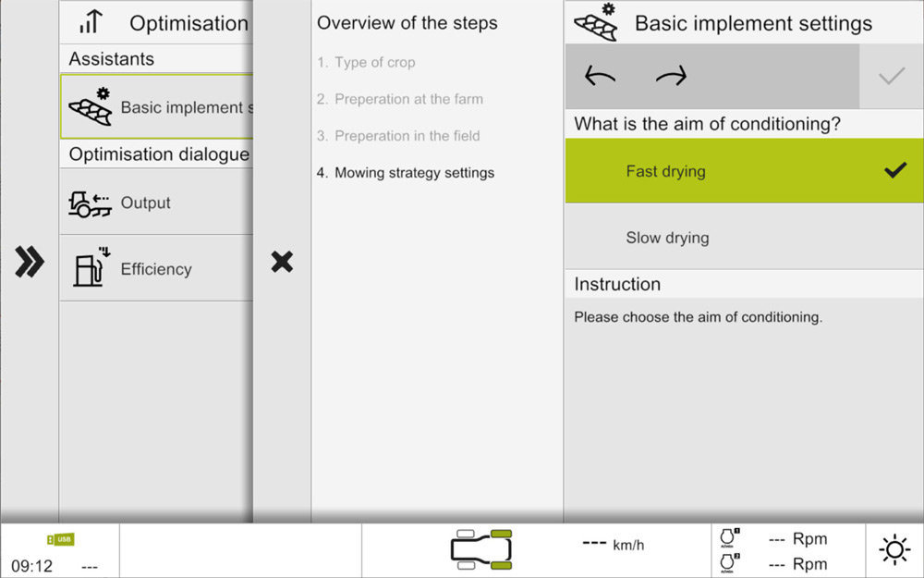Image resolution: width=924 pixels, height=578 pixels.
Task: Open the Output optimisation dialogue
Action: pos(157,203)
